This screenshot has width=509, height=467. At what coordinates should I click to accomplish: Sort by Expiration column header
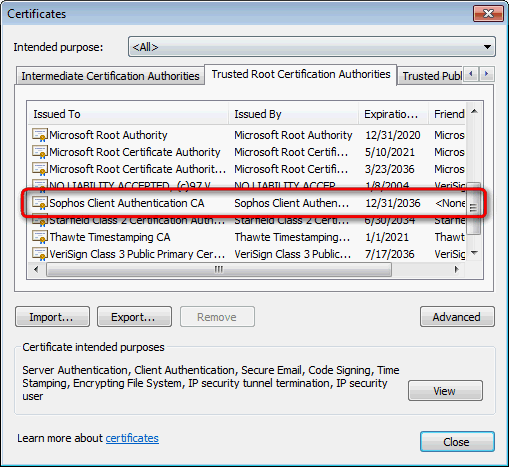tap(394, 114)
